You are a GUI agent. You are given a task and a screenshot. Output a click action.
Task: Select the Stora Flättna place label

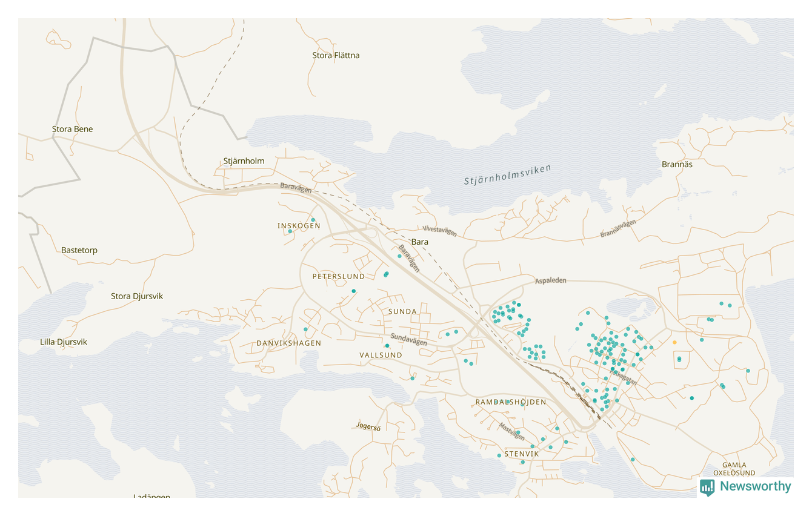336,55
